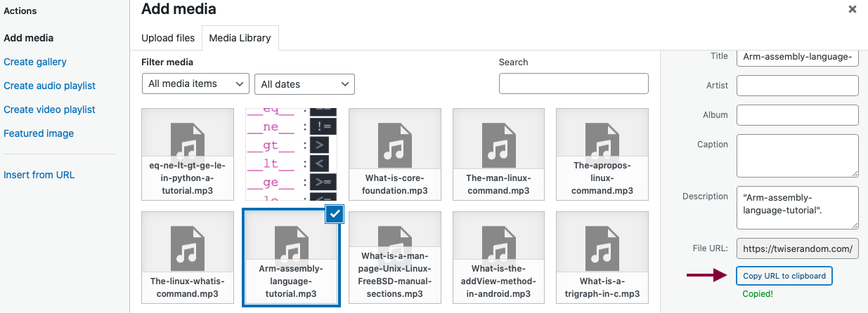868x313 pixels.
Task: Open the All dates filter dropdown
Action: [304, 84]
